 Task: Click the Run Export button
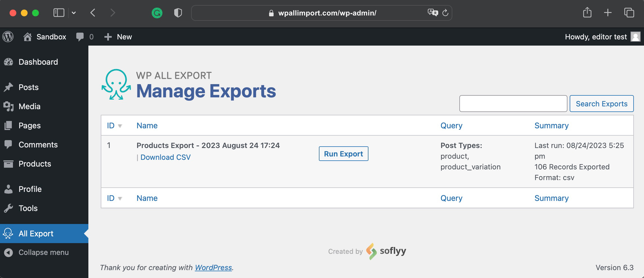click(343, 154)
